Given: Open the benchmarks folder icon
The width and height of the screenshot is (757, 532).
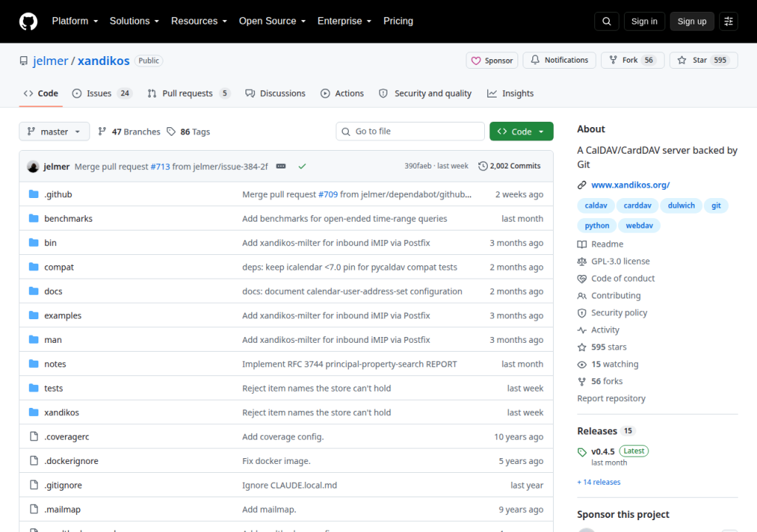Looking at the screenshot, I should pos(33,218).
